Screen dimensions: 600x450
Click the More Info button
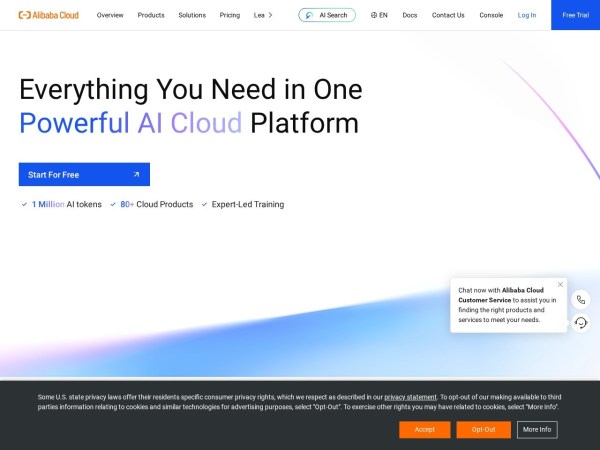tap(537, 429)
